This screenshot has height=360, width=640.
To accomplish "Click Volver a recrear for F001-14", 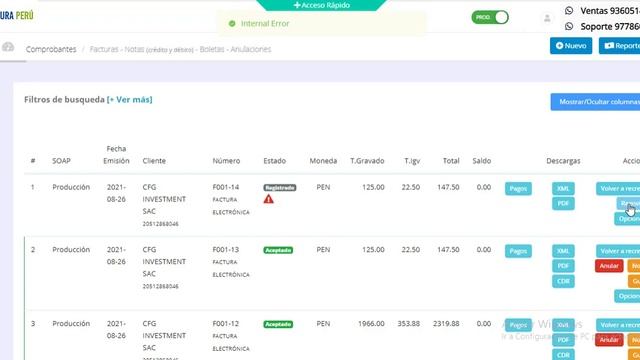I will pyautogui.click(x=618, y=189).
